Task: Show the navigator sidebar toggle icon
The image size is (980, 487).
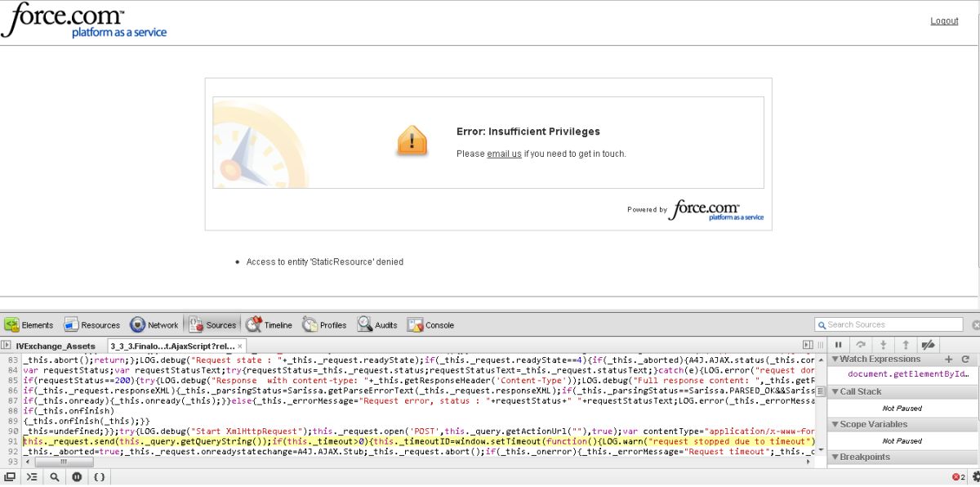Action: (x=6, y=346)
